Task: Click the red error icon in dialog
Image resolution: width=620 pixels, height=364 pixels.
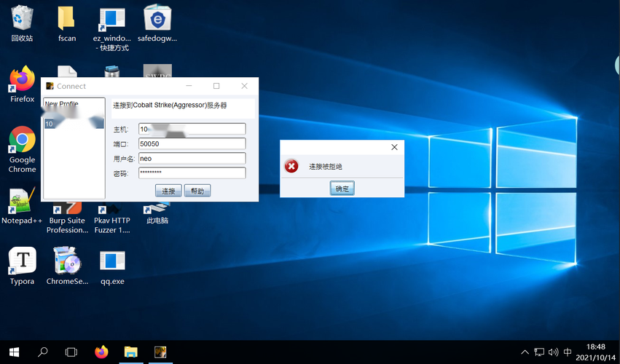Action: (291, 167)
